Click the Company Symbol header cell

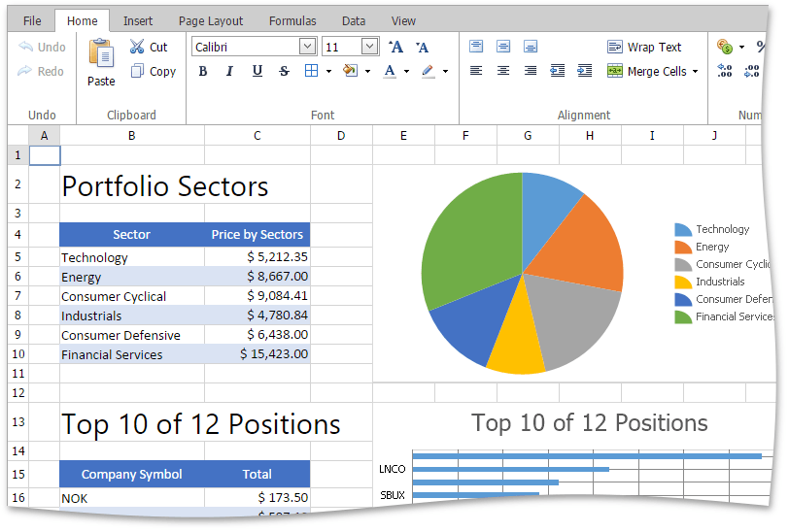point(132,474)
